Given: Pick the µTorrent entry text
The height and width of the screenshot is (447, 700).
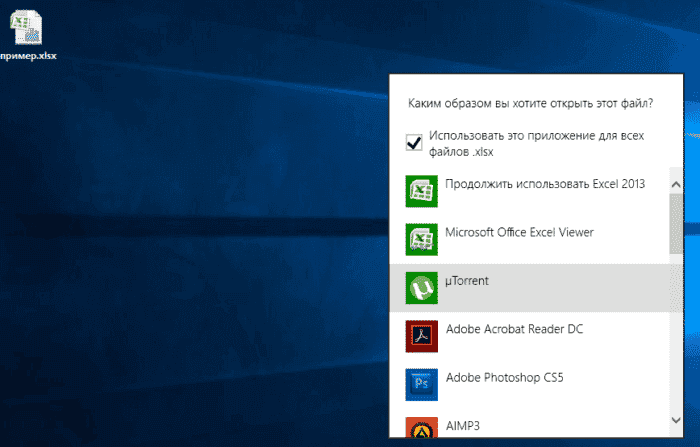Looking at the screenshot, I should (x=467, y=281).
